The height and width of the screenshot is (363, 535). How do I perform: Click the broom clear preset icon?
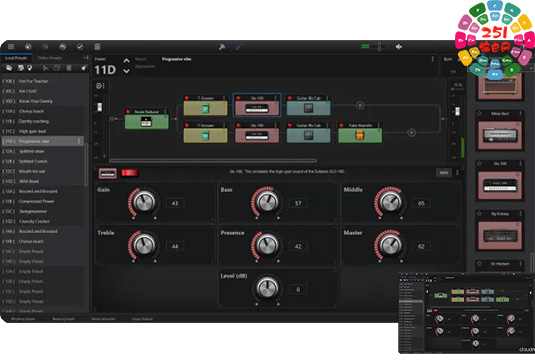click(83, 68)
